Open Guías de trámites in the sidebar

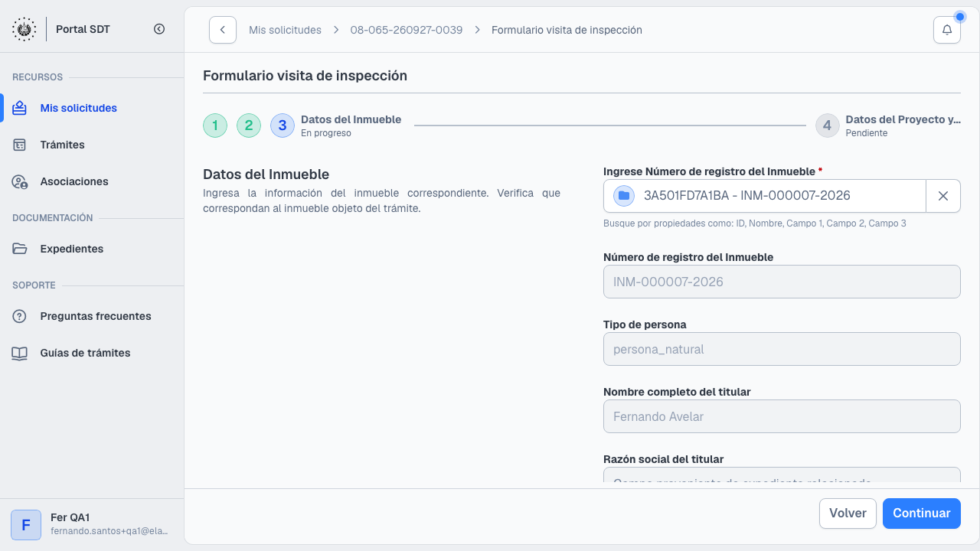click(92, 353)
